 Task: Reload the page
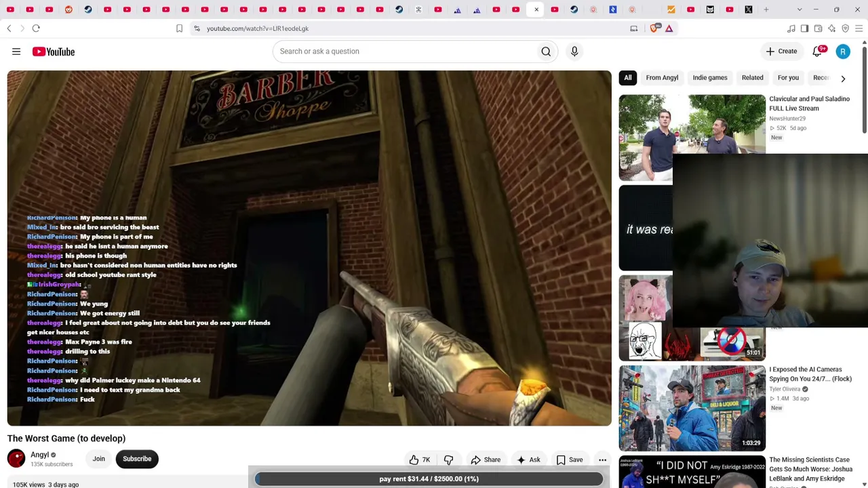point(36,28)
